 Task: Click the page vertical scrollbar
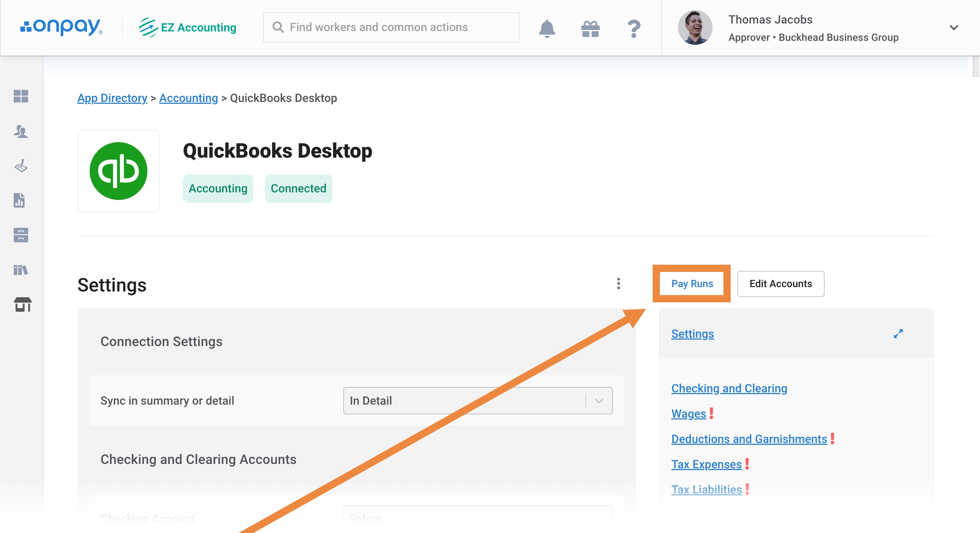[x=976, y=67]
